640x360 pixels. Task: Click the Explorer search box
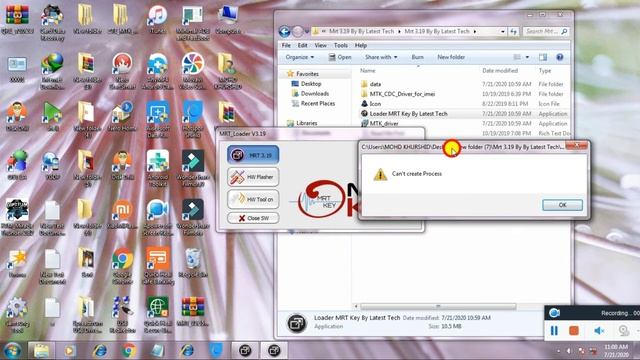pos(546,31)
